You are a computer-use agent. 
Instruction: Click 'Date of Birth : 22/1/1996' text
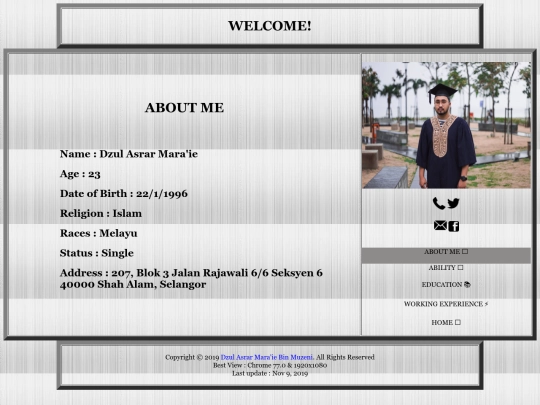(124, 194)
